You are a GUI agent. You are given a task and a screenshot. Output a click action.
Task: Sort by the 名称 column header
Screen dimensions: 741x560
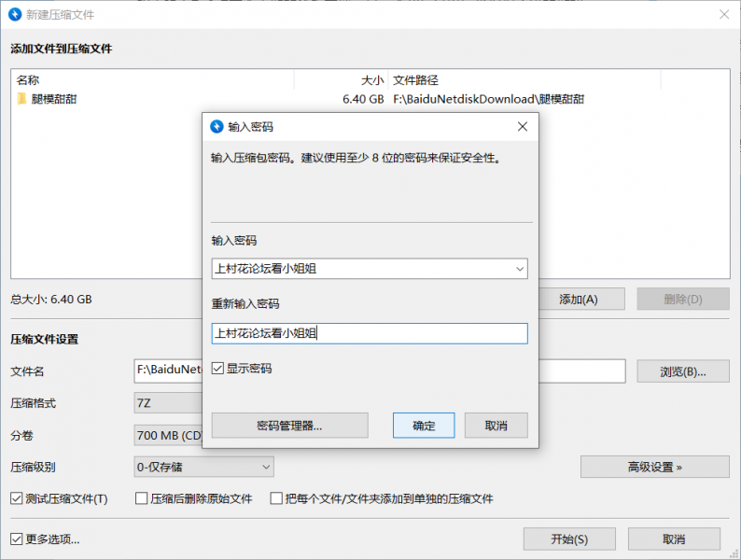pos(149,80)
